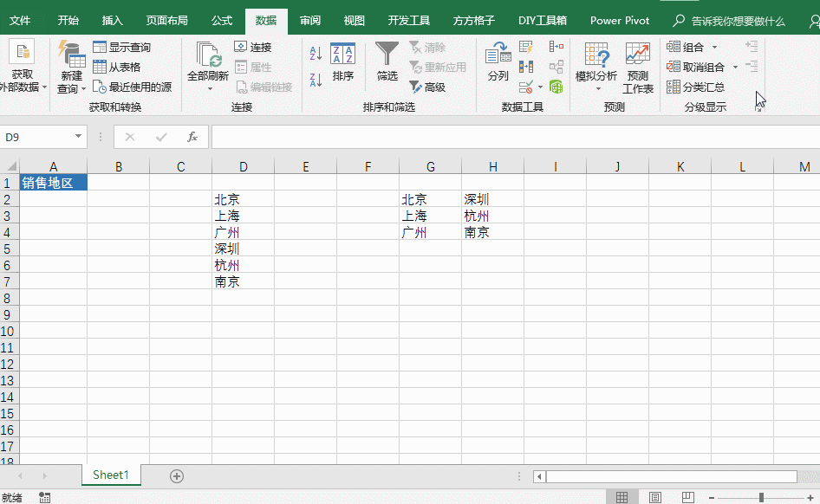Switch to the Home (开始) tab
820x504 pixels.
click(x=68, y=21)
